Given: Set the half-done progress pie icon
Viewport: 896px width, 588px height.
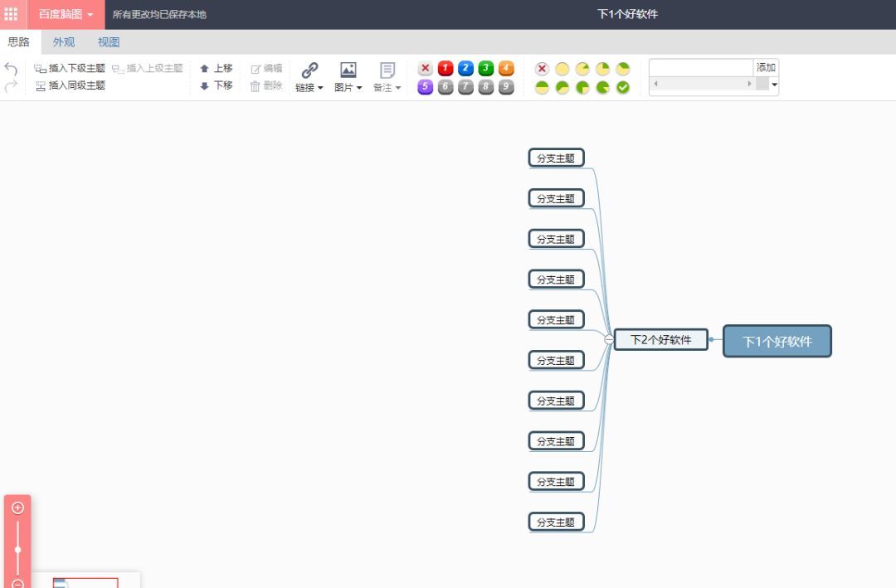Looking at the screenshot, I should 542,87.
